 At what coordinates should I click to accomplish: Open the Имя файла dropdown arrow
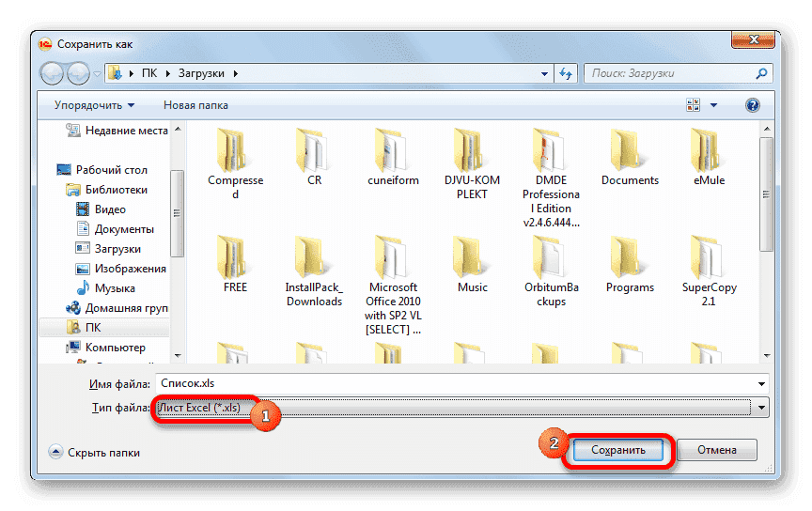761,383
